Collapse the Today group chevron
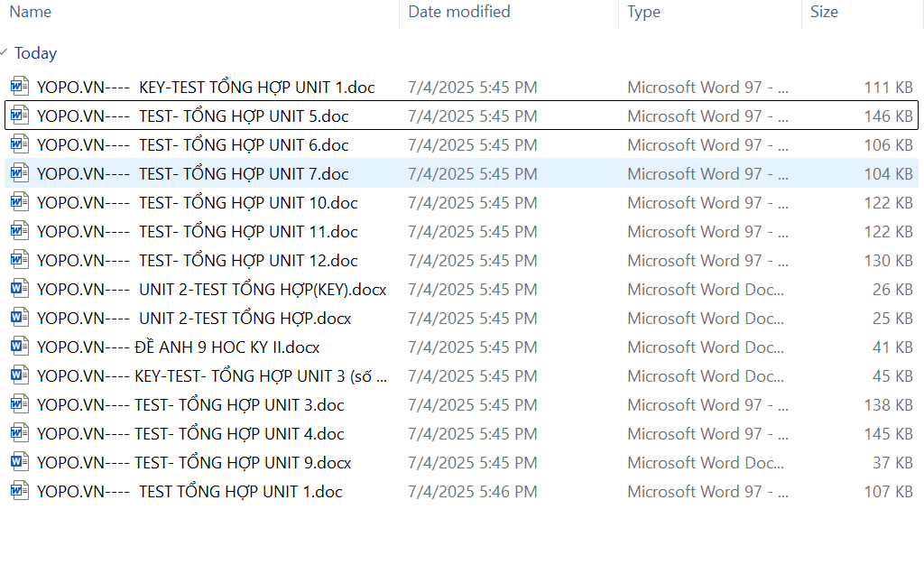 click(x=5, y=53)
